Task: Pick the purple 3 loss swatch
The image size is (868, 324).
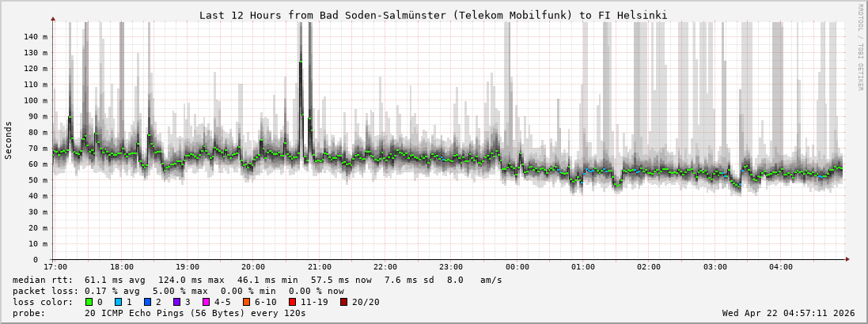Action: 176,302
